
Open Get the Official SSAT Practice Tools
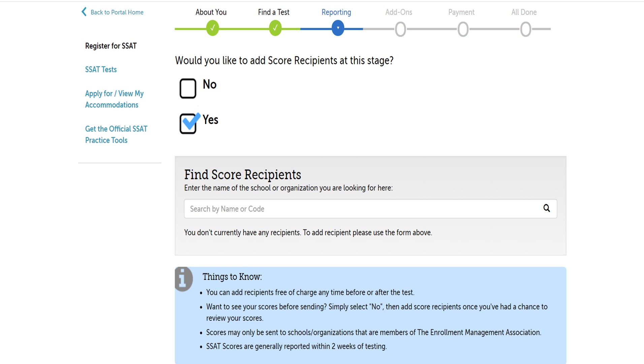pyautogui.click(x=116, y=134)
